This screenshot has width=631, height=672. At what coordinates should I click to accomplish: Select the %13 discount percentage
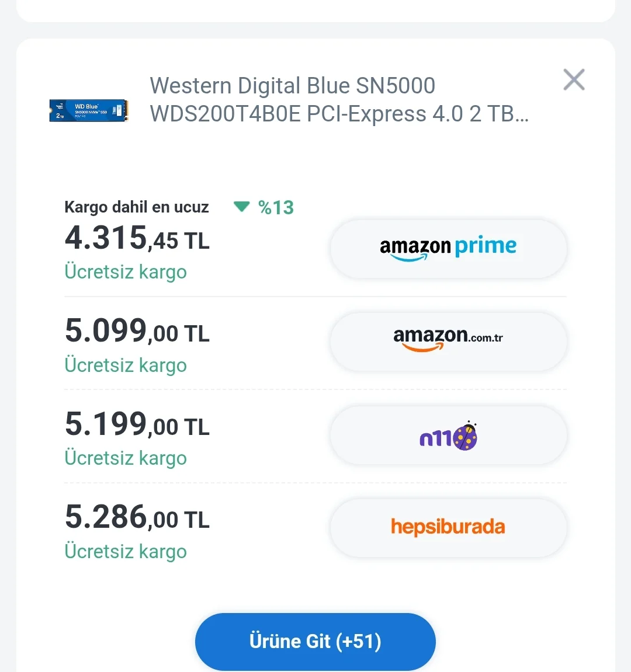coord(276,207)
